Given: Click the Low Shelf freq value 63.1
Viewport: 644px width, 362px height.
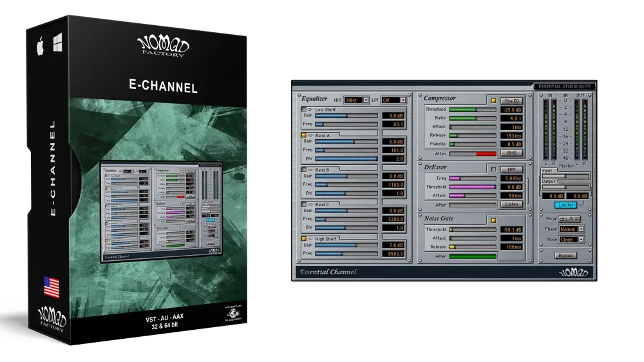Looking at the screenshot, I should (393, 124).
